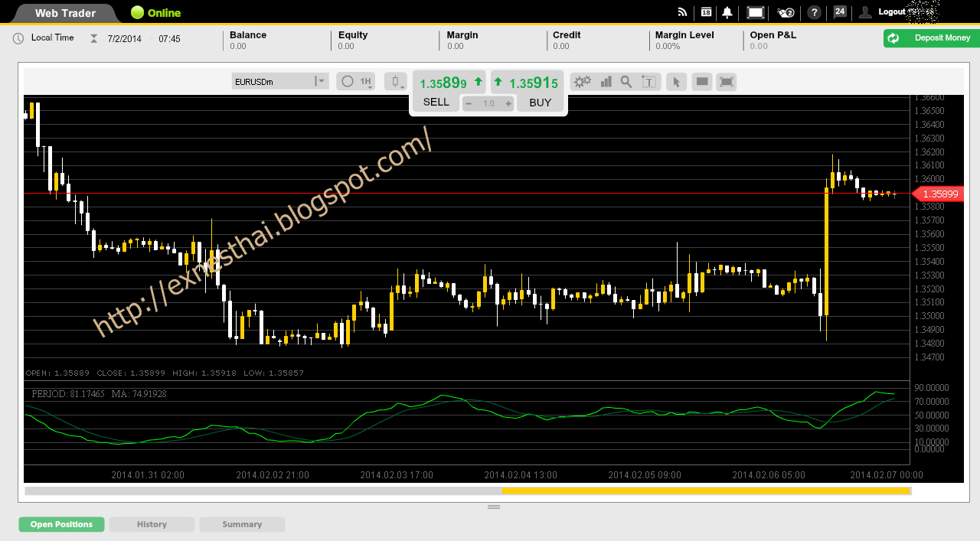Click the green up arrow beside buy price

pos(498,81)
